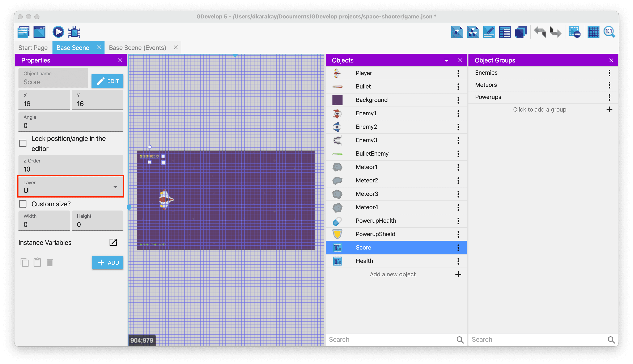Open the project manager icon
The image size is (633, 364).
point(24,32)
